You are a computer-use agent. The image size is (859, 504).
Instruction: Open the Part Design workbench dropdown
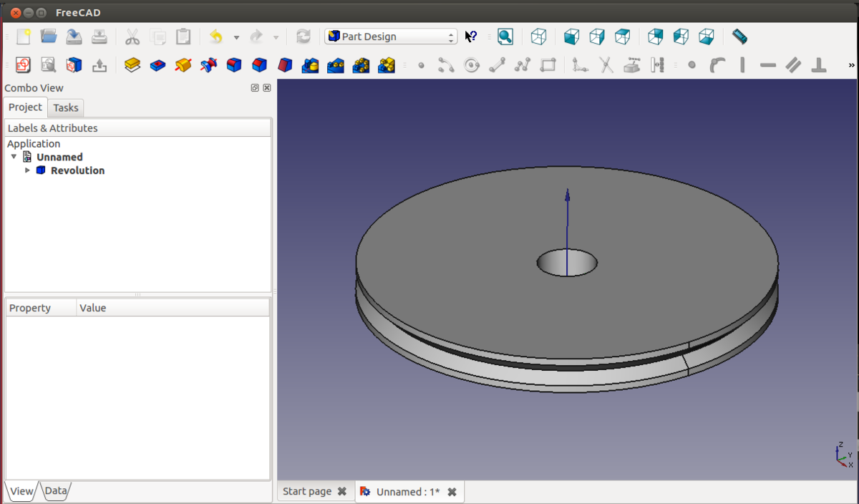tap(391, 37)
